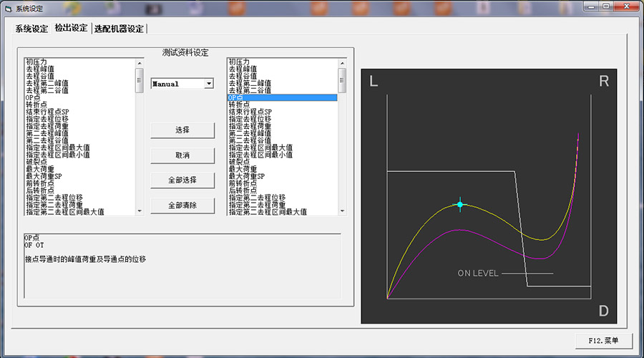The width and height of the screenshot is (644, 358).
Task: Select 指定去程位移 in the left list
Action: 47,119
